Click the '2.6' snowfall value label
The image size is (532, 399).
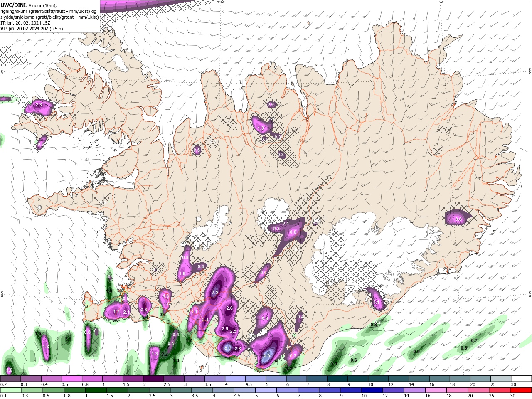click(x=229, y=308)
